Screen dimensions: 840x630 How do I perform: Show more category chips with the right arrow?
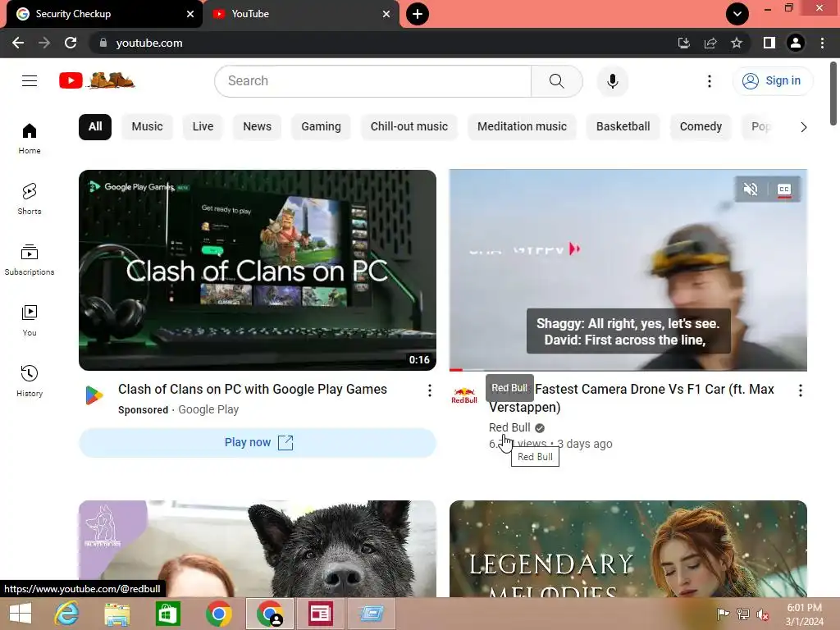click(803, 127)
